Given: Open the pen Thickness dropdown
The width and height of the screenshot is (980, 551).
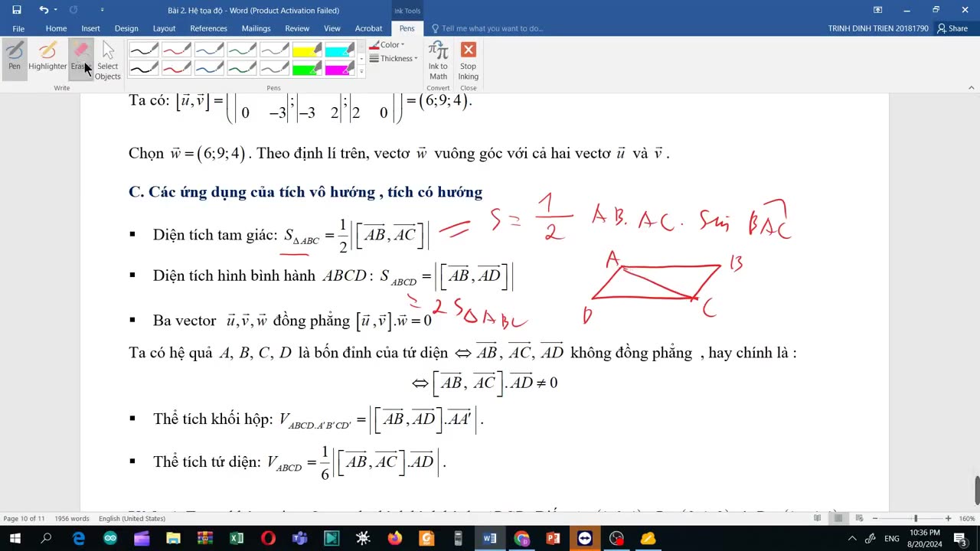Looking at the screenshot, I should [394, 59].
